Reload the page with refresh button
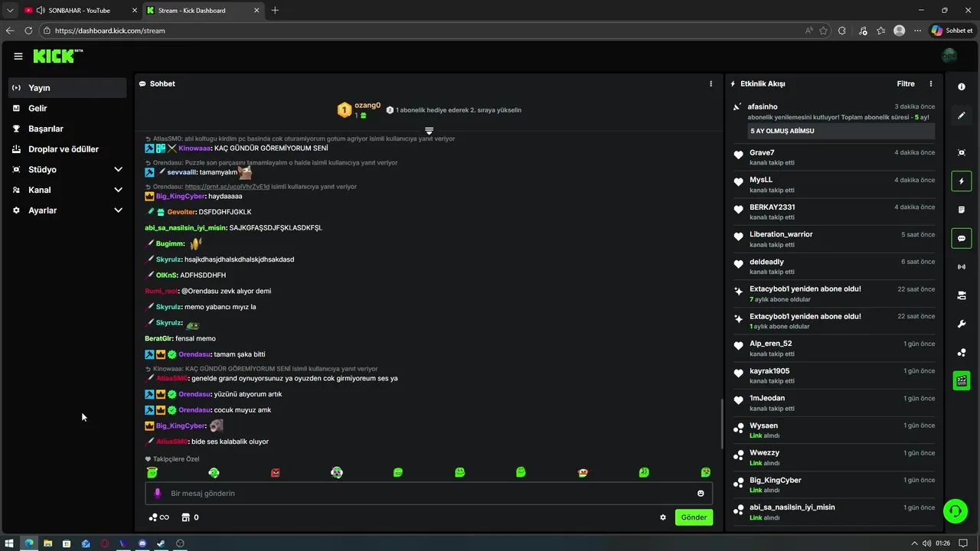 tap(28, 31)
